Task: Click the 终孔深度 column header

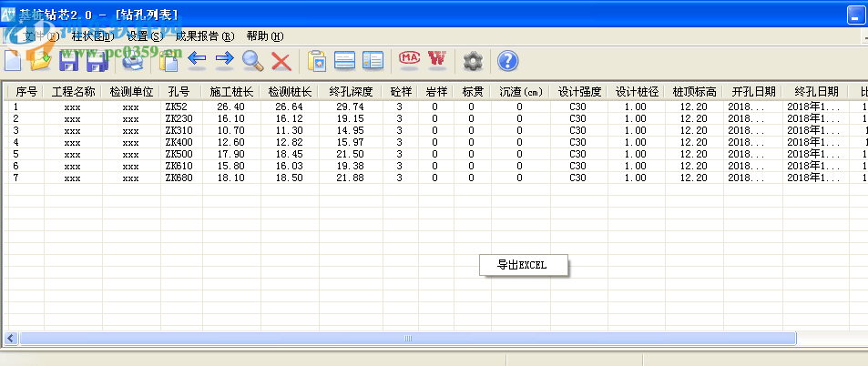Action: tap(351, 92)
